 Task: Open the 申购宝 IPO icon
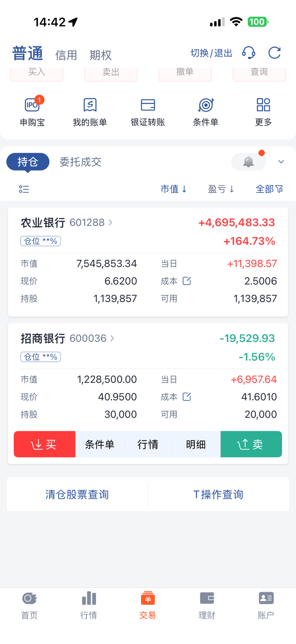32,105
